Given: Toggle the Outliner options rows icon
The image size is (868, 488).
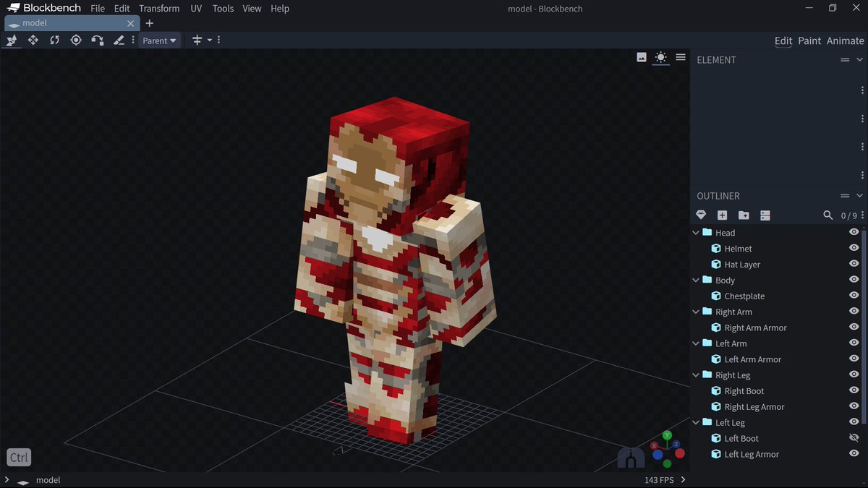Looking at the screenshot, I should [x=765, y=215].
